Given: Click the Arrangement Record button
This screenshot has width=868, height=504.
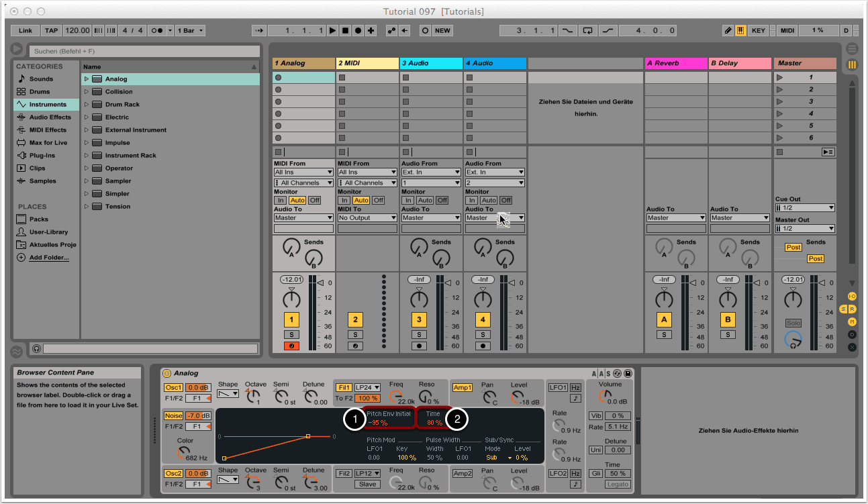Looking at the screenshot, I should click(358, 30).
